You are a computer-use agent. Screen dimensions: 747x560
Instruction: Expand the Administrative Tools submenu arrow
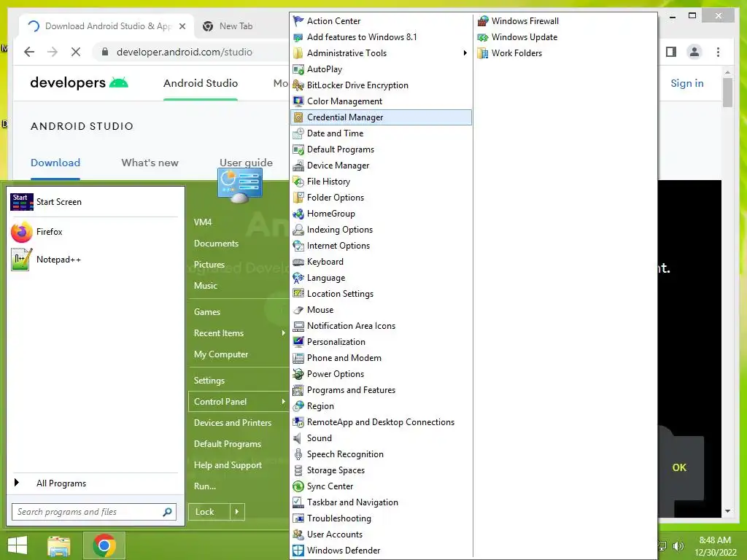point(465,52)
